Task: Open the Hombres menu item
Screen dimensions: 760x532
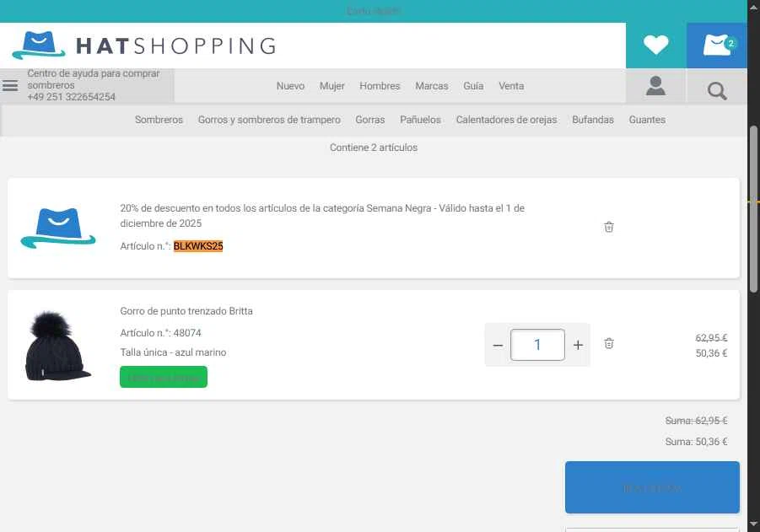Action: point(380,86)
